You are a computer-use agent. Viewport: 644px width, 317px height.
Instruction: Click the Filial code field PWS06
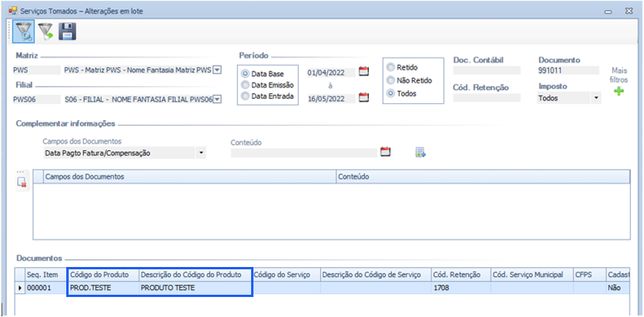point(37,98)
